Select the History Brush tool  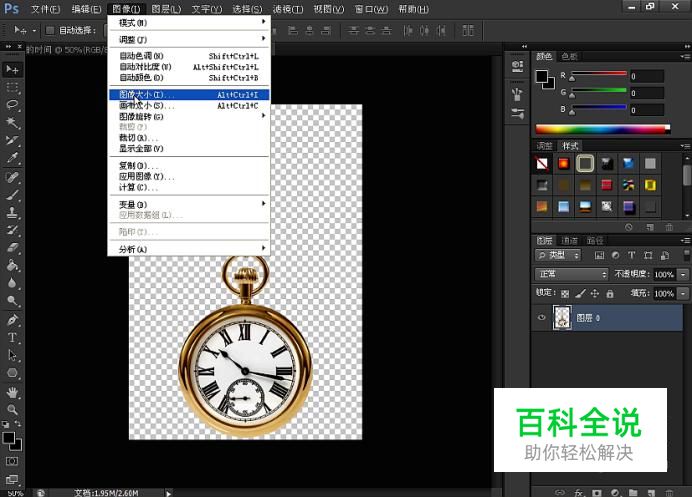click(12, 230)
